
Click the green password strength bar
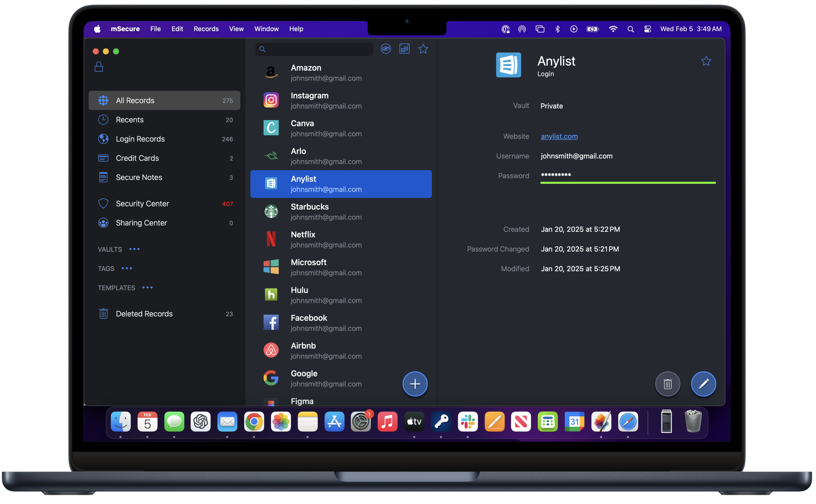click(628, 183)
